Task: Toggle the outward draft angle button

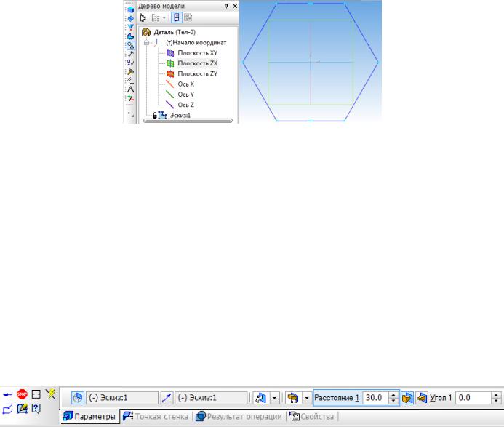Action: pyautogui.click(x=407, y=398)
